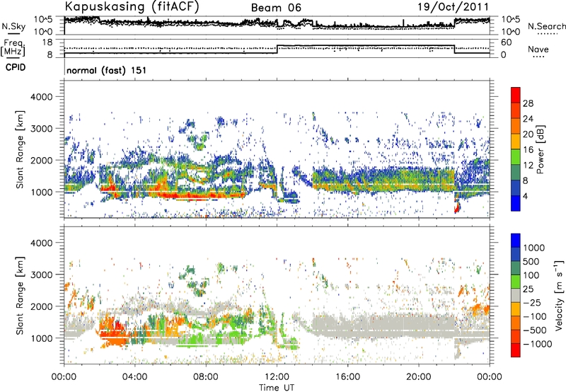Pick the red bottom velocity colorbar segment

(x=516, y=350)
